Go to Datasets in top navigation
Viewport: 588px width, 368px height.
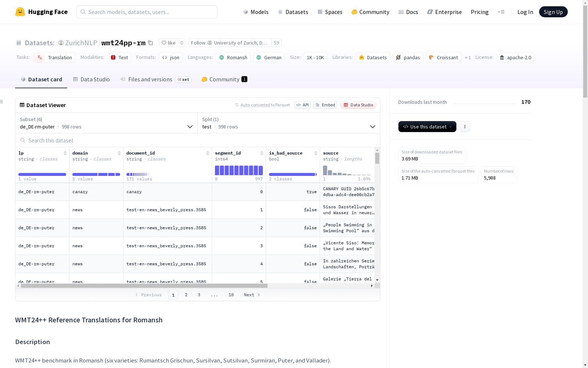pyautogui.click(x=293, y=12)
